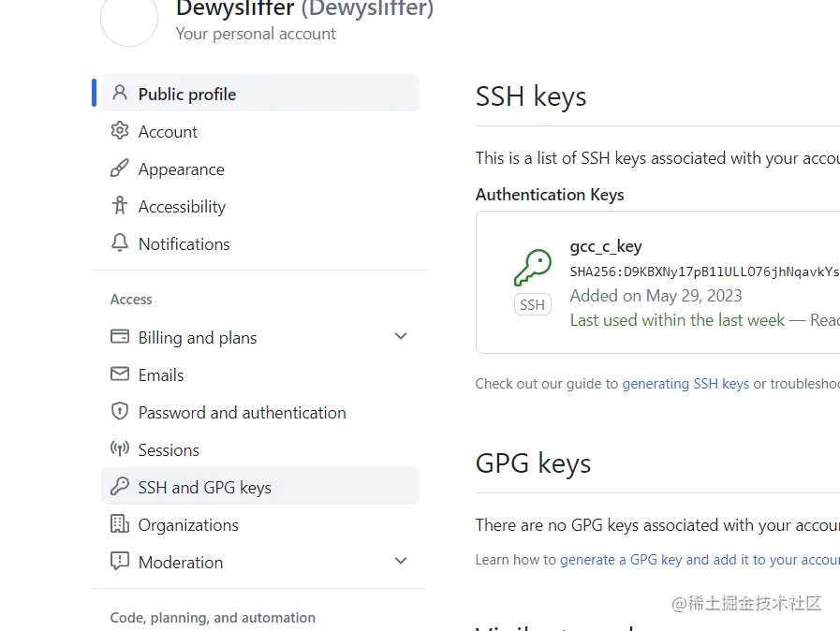
Task: Click the shield icon for Password settings
Action: (119, 412)
